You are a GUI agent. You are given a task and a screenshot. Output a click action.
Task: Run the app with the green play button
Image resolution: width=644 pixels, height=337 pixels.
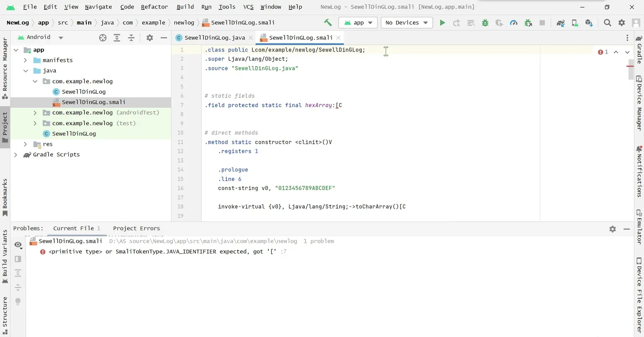pyautogui.click(x=442, y=23)
